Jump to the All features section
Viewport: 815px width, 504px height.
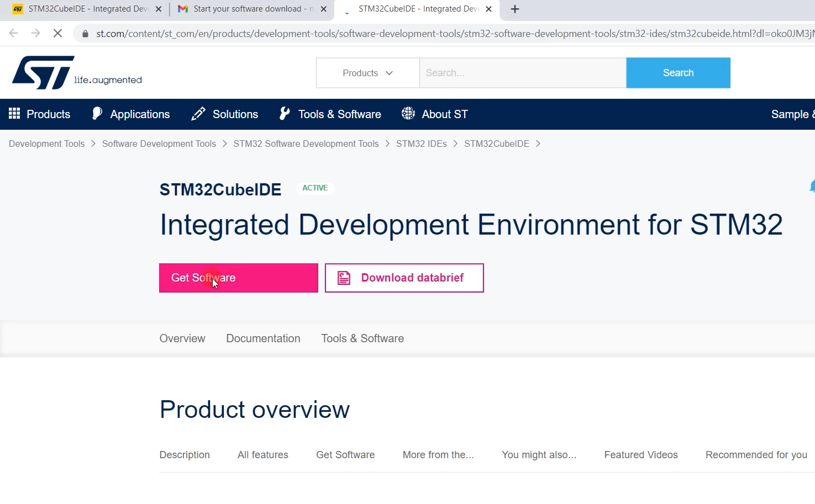(263, 455)
